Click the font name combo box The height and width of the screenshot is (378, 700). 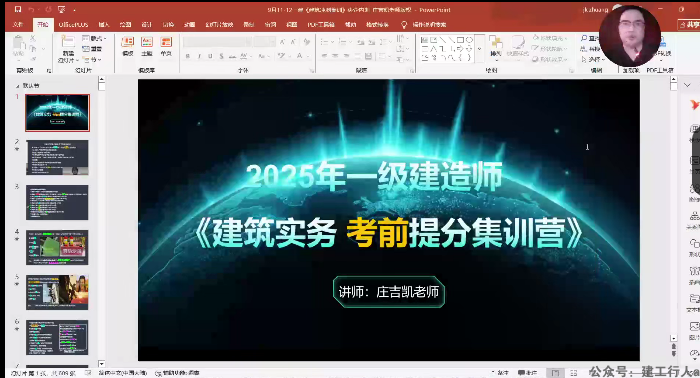coord(218,42)
